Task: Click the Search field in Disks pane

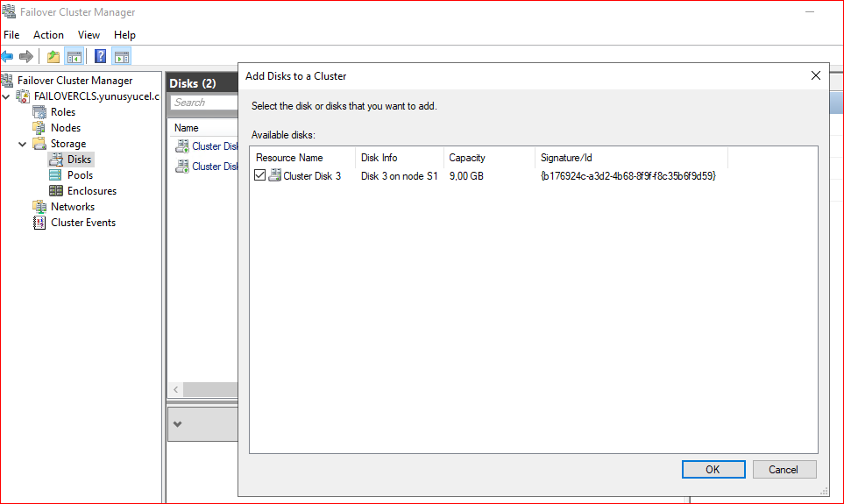Action: pos(204,103)
